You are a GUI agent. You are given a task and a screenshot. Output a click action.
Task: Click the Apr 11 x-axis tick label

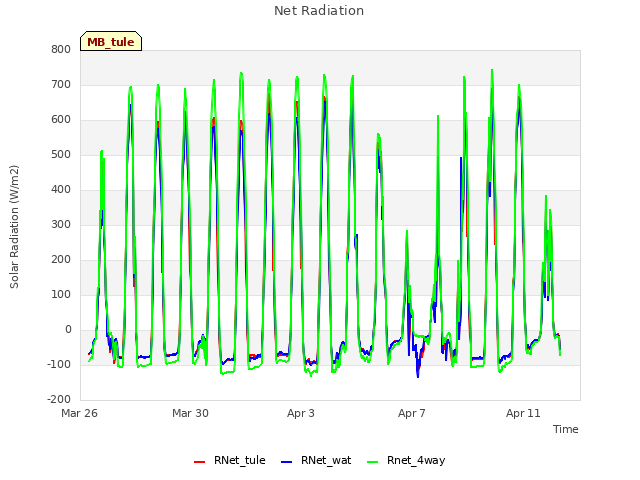[523, 413]
